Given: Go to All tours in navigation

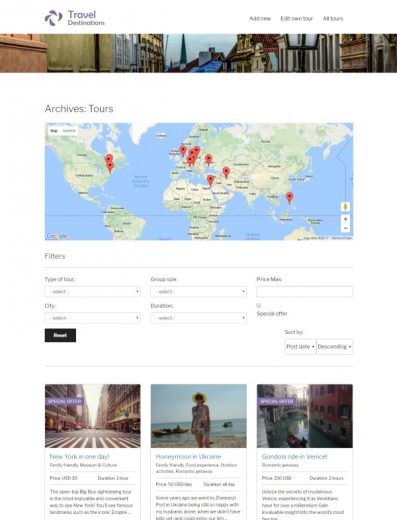Looking at the screenshot, I should (333, 19).
